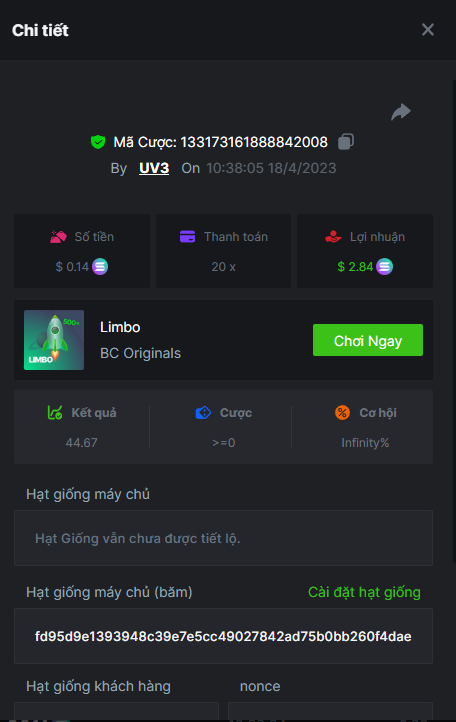The height and width of the screenshot is (722, 456).
Task: Click the coin icon beside $ 0.14
Action: click(x=100, y=267)
